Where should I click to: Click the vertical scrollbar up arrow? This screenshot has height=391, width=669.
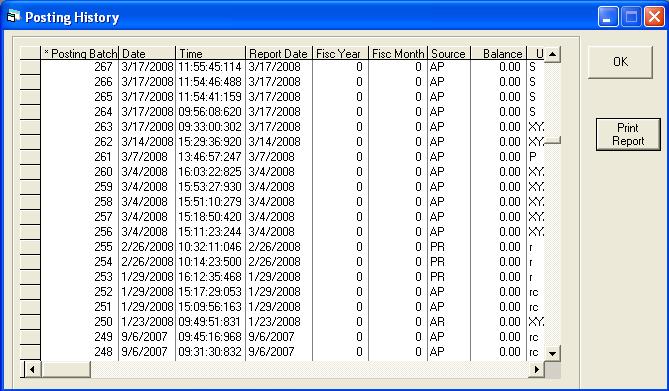coord(553,54)
